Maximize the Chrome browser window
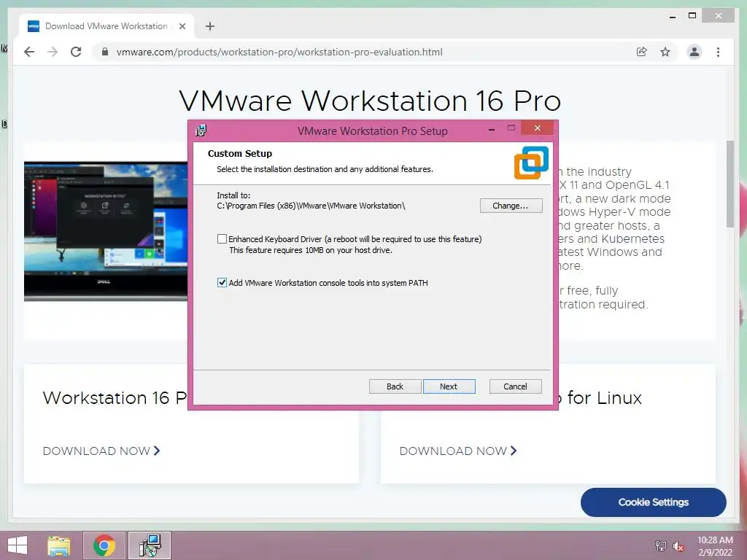 pyautogui.click(x=693, y=16)
